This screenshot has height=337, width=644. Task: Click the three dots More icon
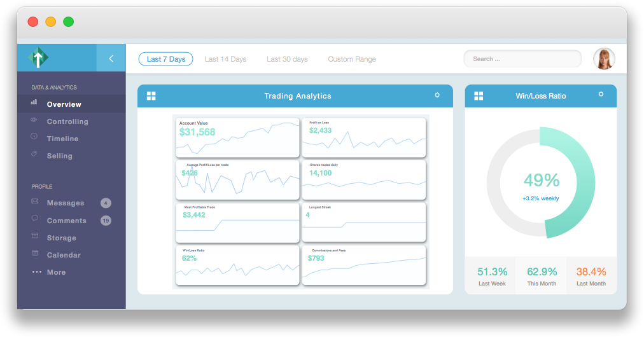(36, 272)
